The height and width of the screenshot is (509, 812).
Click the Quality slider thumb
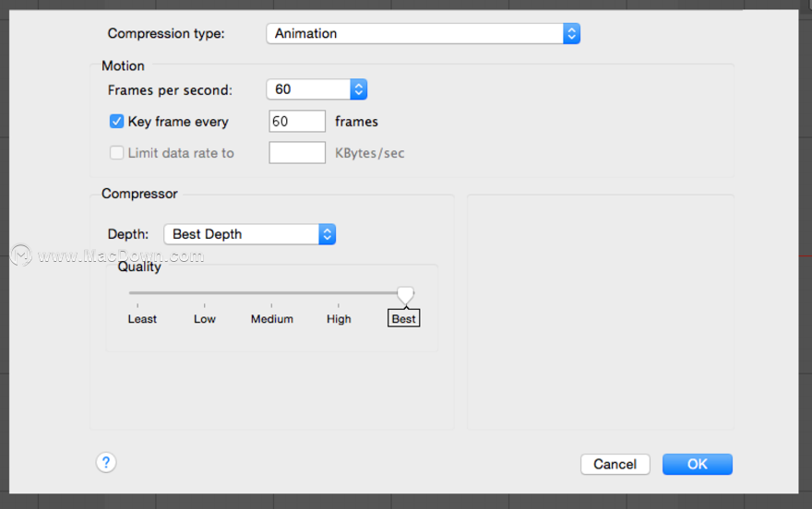[405, 295]
